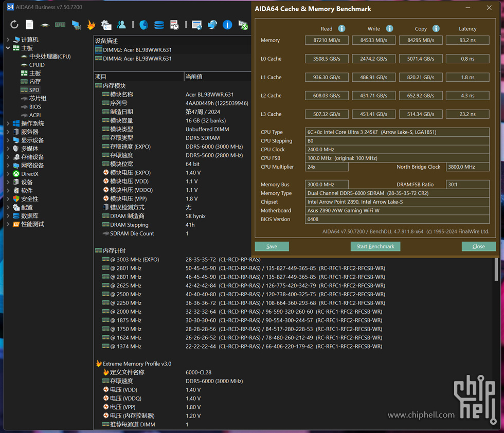Open the gear checklist toolbar icon

click(106, 25)
